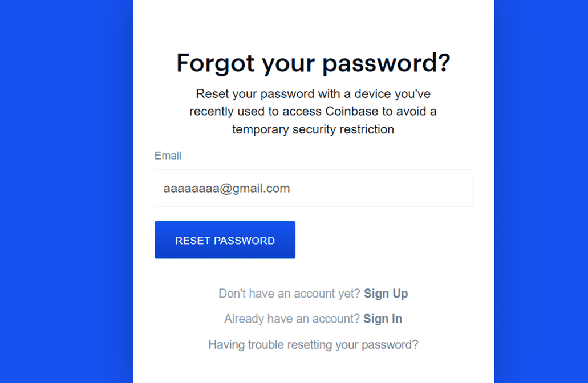Screen dimensions: 588x383
Task: Click the 'Forgot your password?' heading
Action: pos(313,63)
